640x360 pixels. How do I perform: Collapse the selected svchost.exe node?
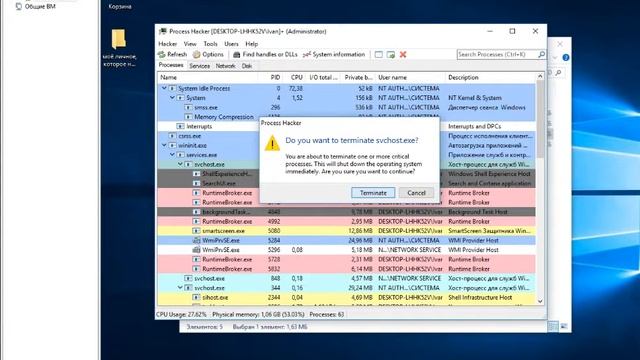pos(180,164)
